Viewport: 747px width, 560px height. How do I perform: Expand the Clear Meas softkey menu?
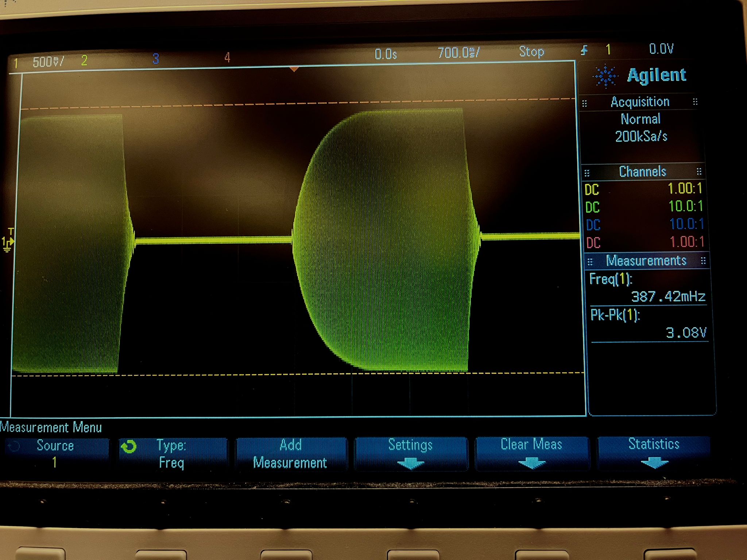tap(532, 453)
